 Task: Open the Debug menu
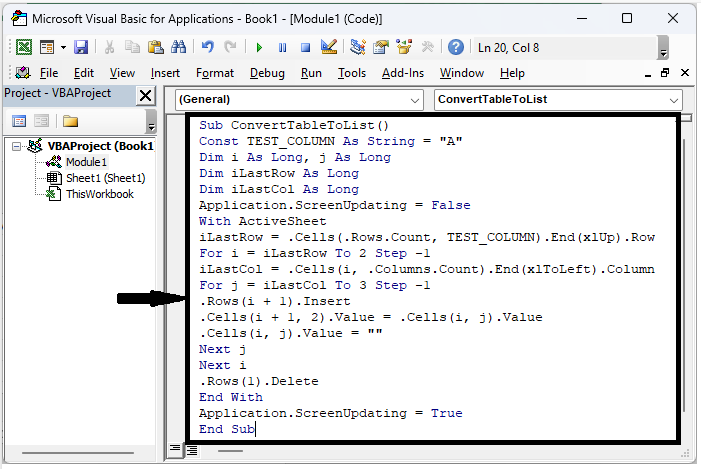(x=267, y=73)
